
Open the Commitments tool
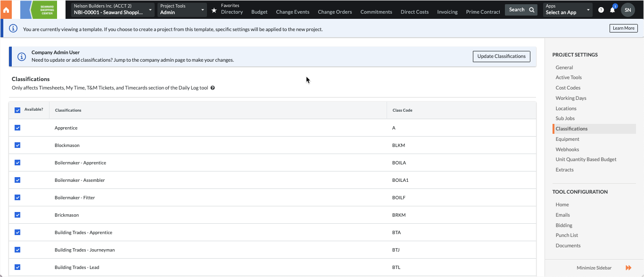click(x=376, y=12)
